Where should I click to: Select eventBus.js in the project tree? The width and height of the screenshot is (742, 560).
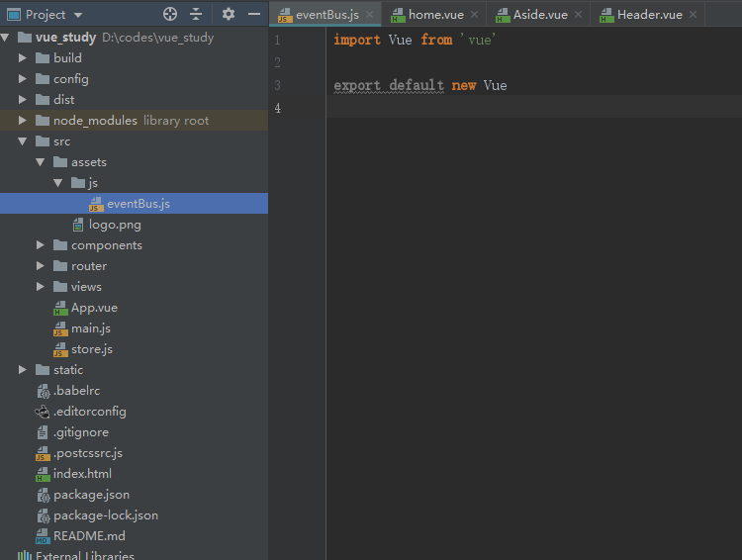coord(134,204)
